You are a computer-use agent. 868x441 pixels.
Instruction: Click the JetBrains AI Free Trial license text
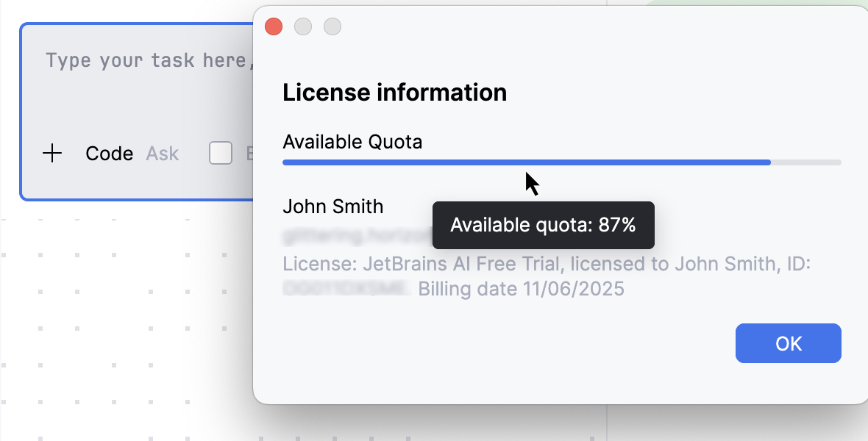[x=441, y=264]
